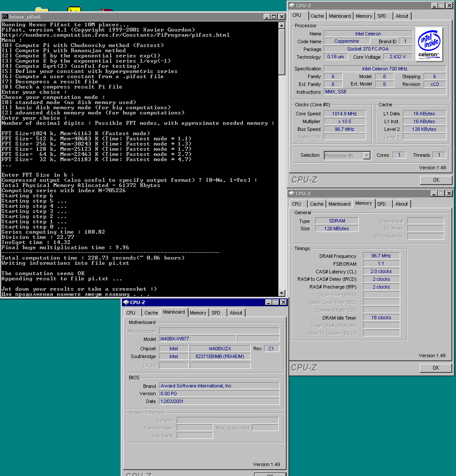Open About tab in Mainboard CPU-Z window
Image resolution: width=456 pixels, height=476 pixels.
point(236,313)
